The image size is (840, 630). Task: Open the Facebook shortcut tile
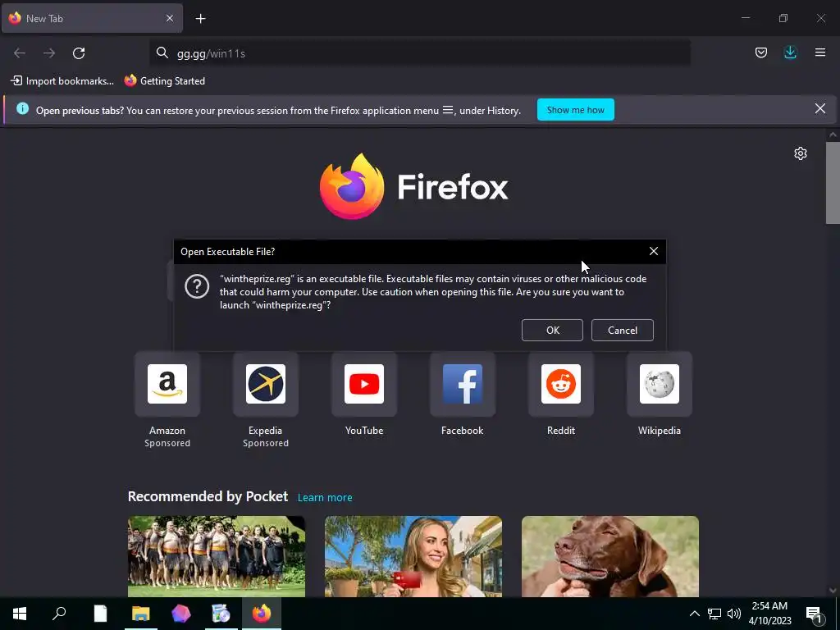[463, 384]
